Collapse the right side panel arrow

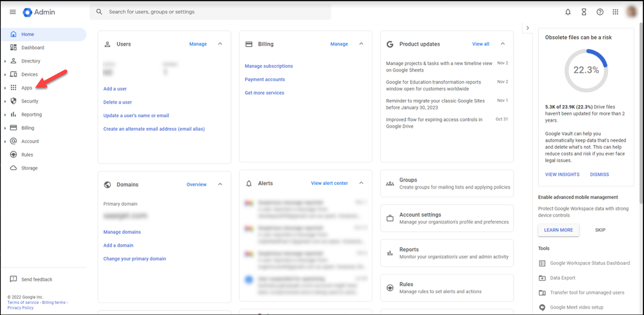pyautogui.click(x=528, y=28)
